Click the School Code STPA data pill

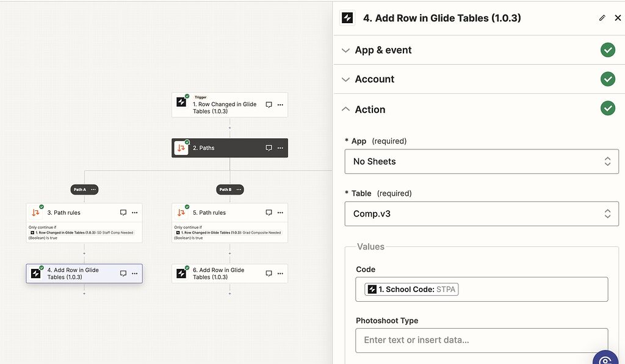point(410,289)
